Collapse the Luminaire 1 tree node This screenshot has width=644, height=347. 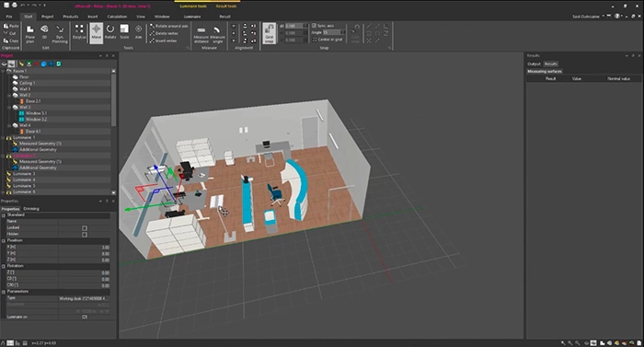(4, 137)
